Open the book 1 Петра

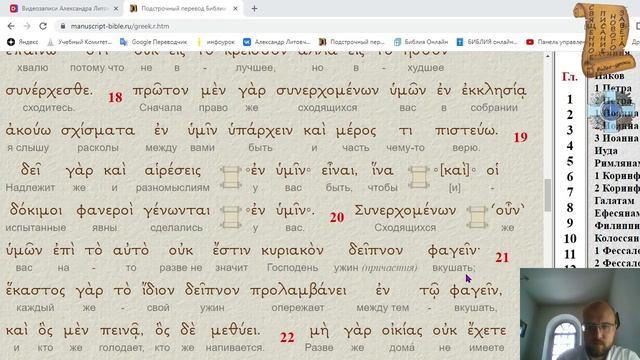click(x=613, y=88)
